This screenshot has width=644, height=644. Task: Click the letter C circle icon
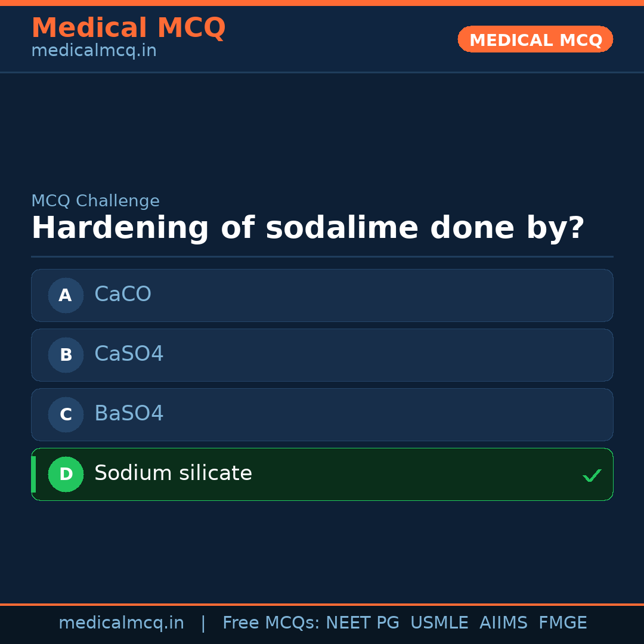pyautogui.click(x=66, y=414)
